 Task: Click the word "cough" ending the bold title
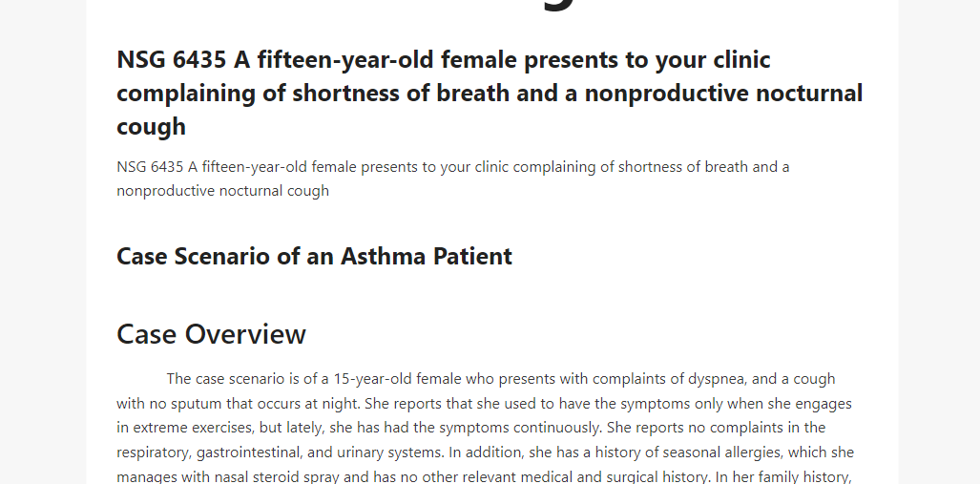point(152,126)
